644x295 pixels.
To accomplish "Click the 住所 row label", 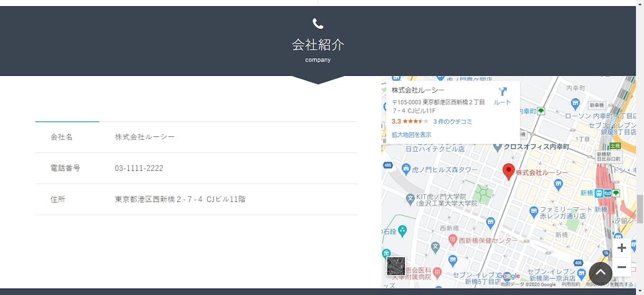I will click(x=58, y=199).
